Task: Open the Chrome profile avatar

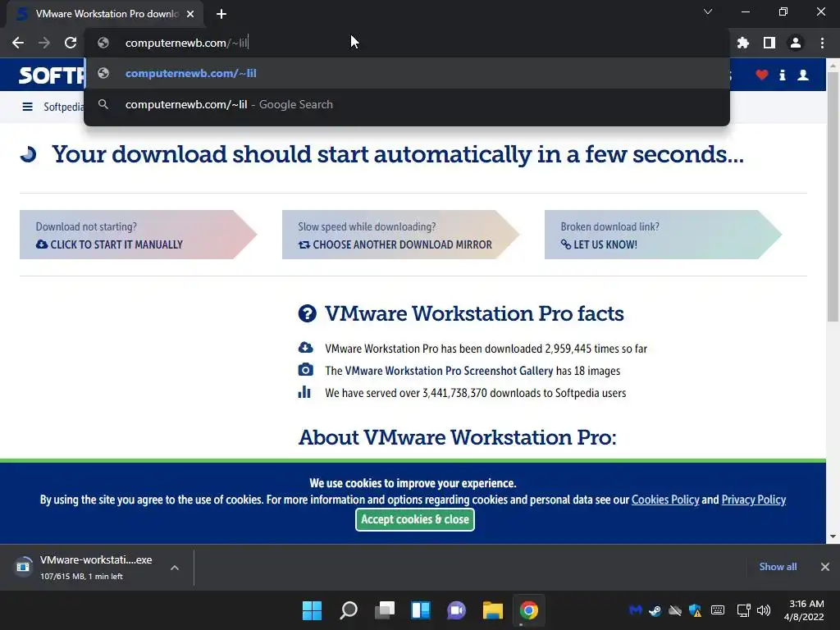Action: point(796,43)
